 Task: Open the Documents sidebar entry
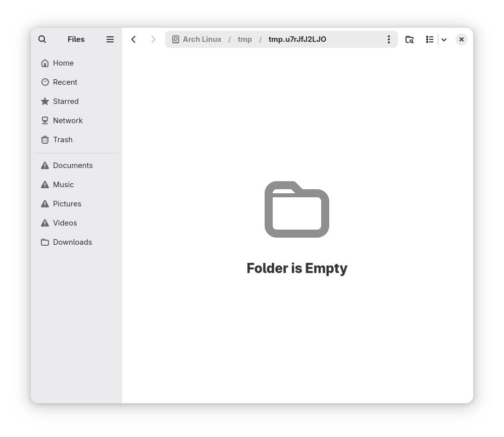click(76, 166)
